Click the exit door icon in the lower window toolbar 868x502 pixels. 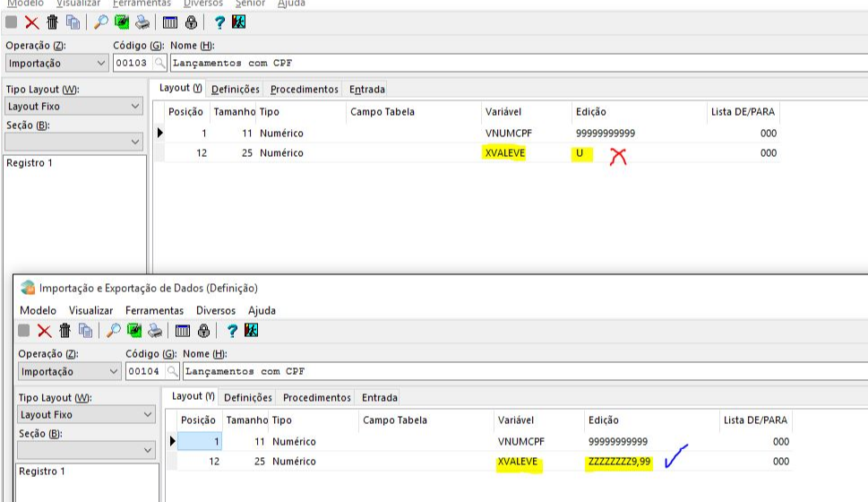[251, 331]
